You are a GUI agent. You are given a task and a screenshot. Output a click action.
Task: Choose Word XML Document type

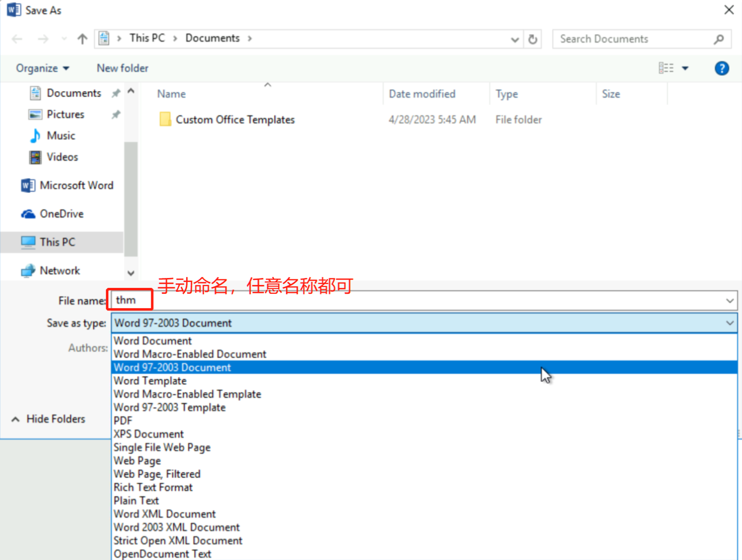(x=424, y=514)
